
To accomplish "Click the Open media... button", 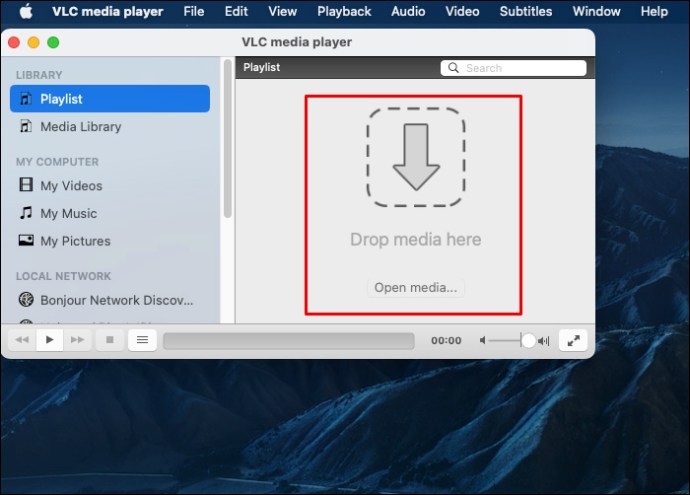I will pos(415,288).
